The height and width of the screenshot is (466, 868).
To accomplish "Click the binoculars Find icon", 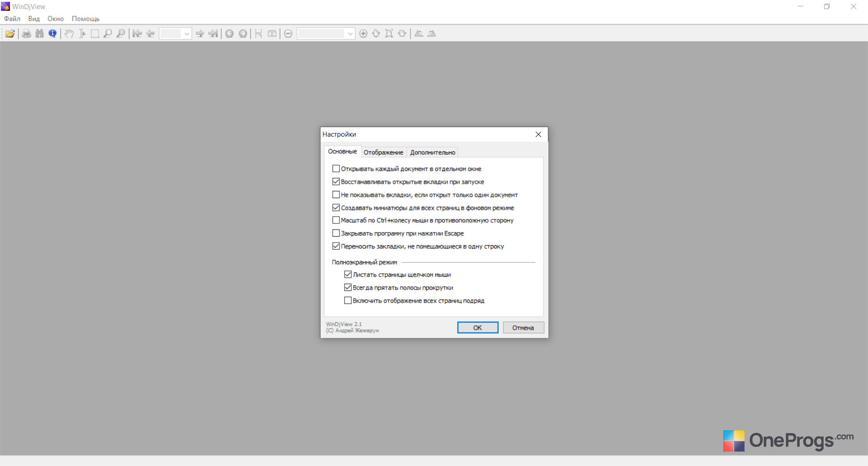I will coord(40,33).
